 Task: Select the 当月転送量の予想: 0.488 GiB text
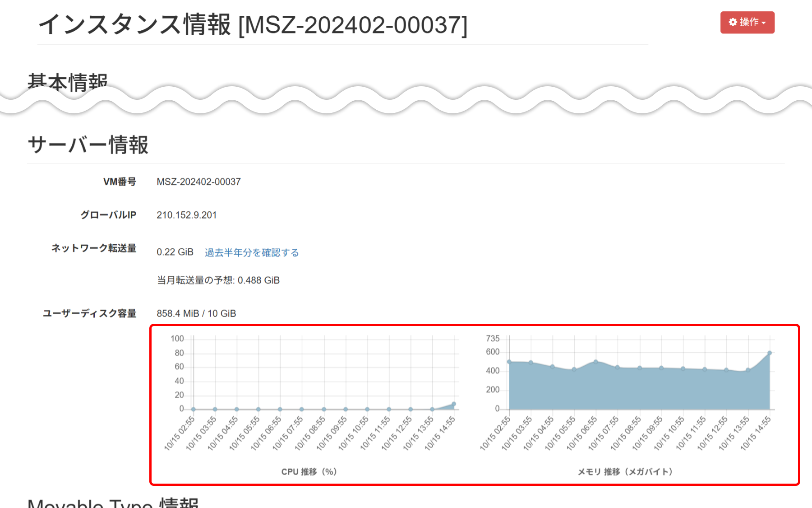pyautogui.click(x=218, y=280)
